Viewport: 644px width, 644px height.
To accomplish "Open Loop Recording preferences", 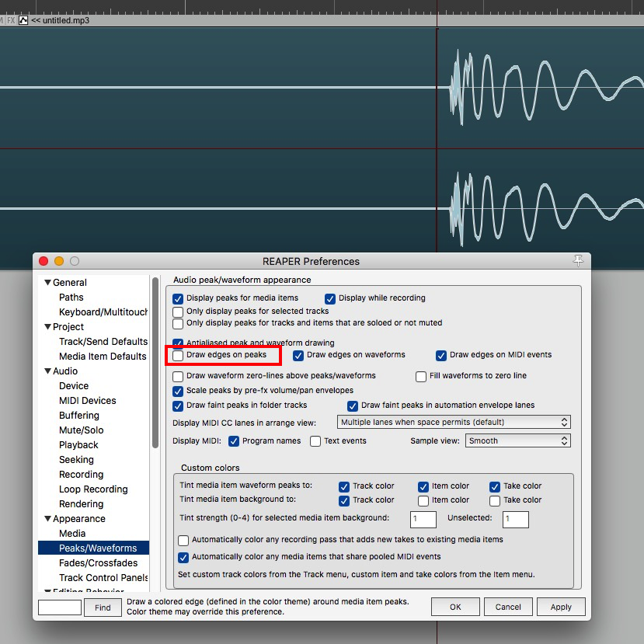I will pyautogui.click(x=93, y=489).
